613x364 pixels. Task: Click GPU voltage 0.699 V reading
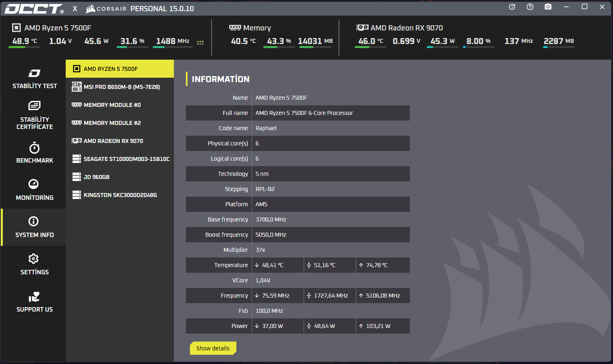[x=407, y=41]
